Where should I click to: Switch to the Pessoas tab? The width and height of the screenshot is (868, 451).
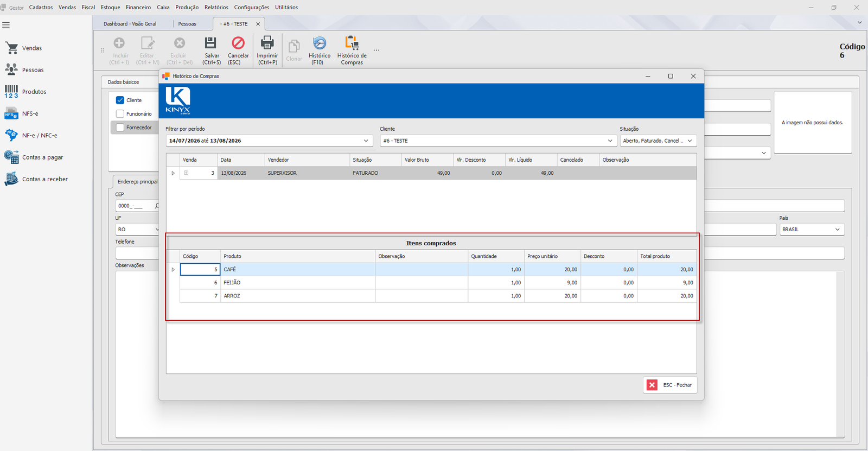pos(187,24)
